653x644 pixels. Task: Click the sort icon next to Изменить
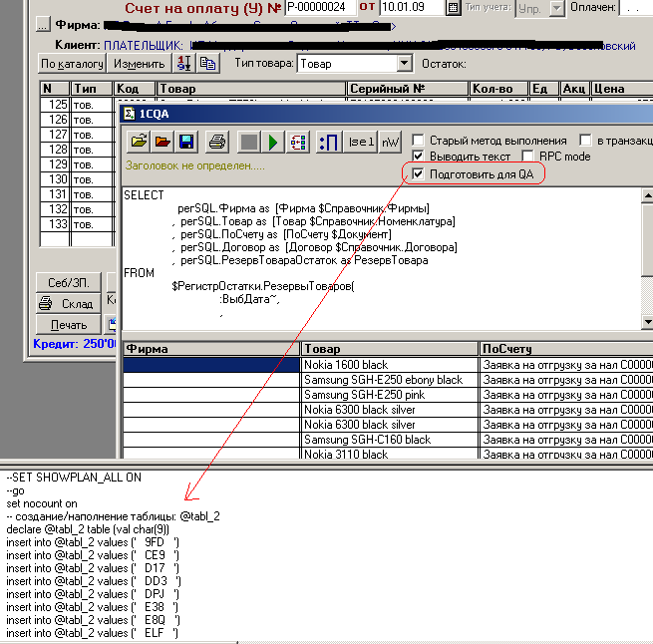point(183,64)
